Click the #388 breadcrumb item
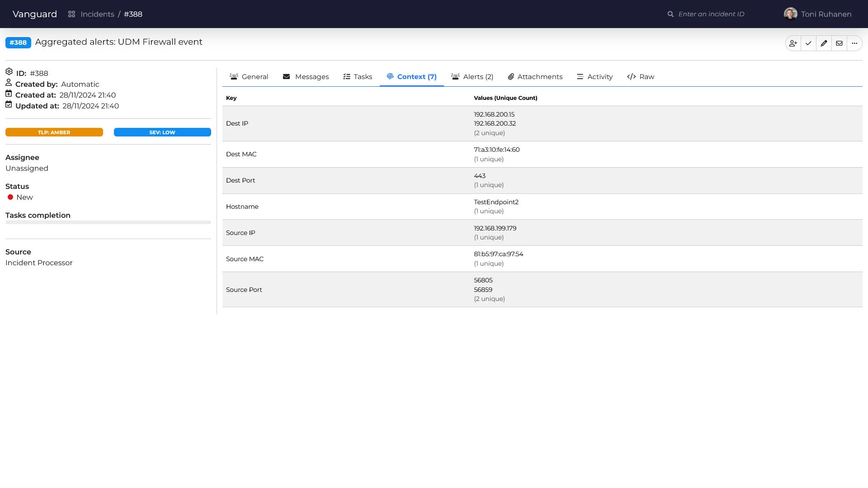The height and width of the screenshot is (488, 868). [133, 14]
